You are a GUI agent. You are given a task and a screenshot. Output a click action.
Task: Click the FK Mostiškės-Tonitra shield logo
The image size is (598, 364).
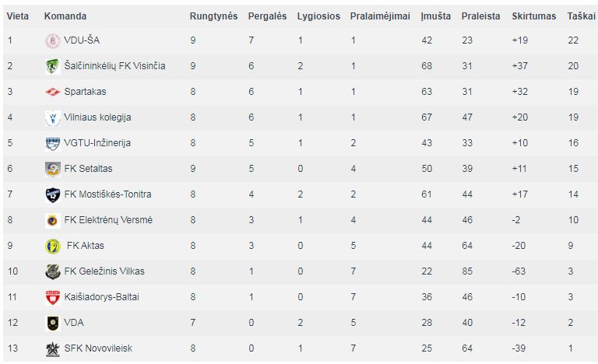53,194
